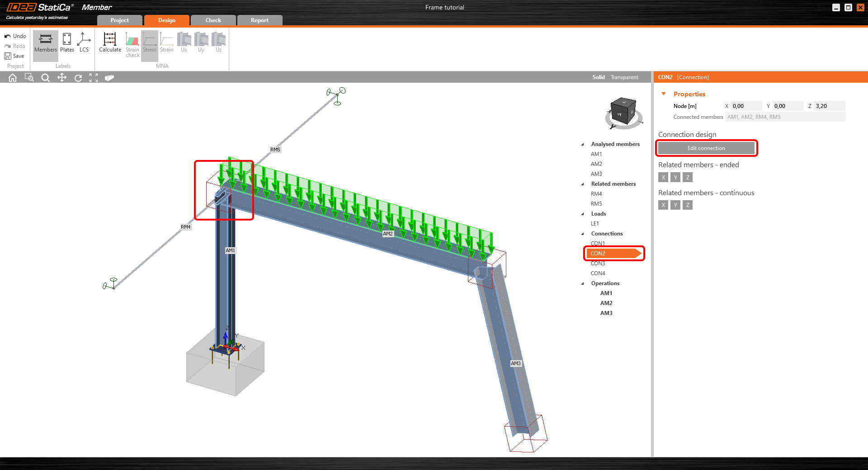Switch view mode to Solid
The image size is (868, 470).
click(x=598, y=77)
